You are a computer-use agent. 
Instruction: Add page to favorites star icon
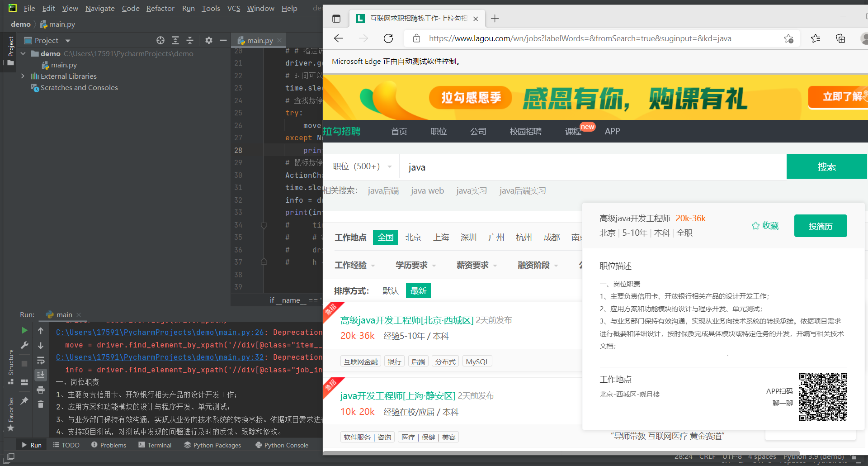coord(788,38)
